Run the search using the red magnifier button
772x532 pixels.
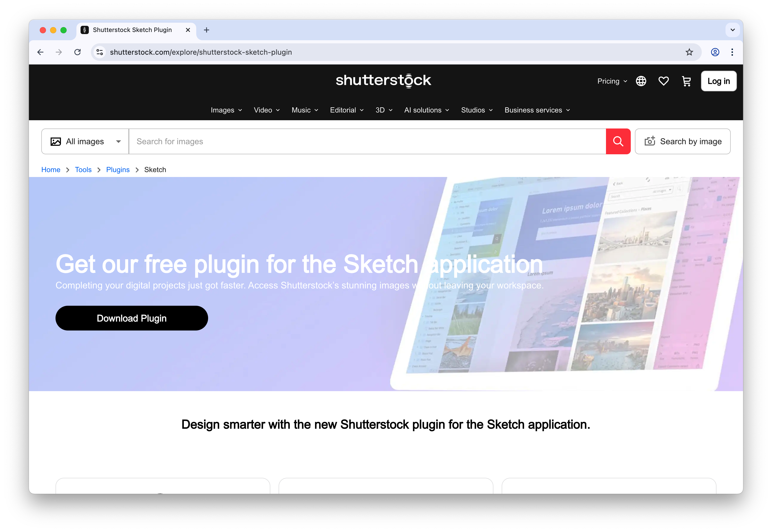point(618,141)
